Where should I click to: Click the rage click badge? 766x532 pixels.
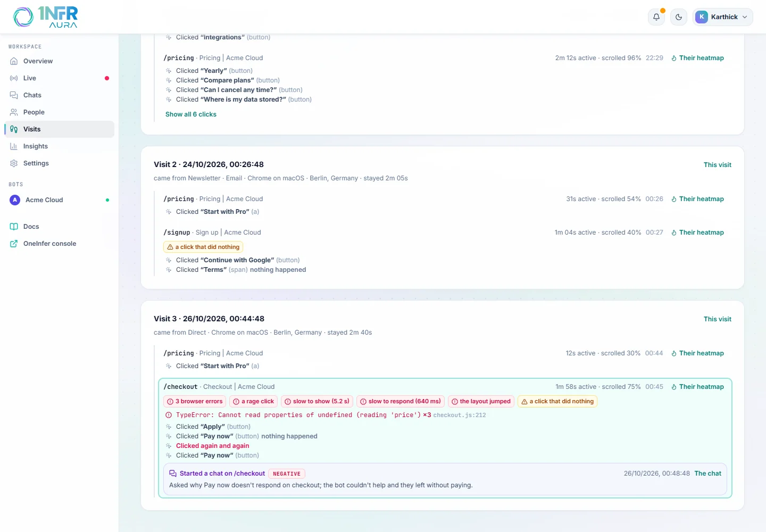click(253, 402)
